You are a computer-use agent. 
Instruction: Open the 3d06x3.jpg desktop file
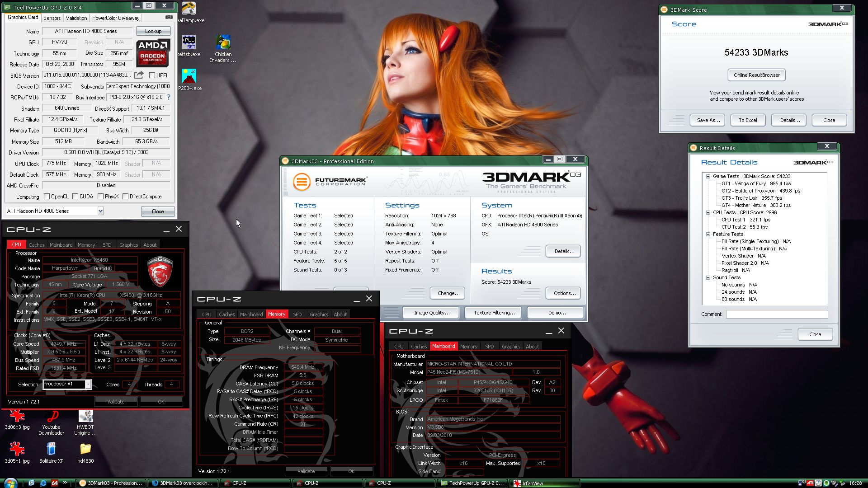click(x=17, y=419)
